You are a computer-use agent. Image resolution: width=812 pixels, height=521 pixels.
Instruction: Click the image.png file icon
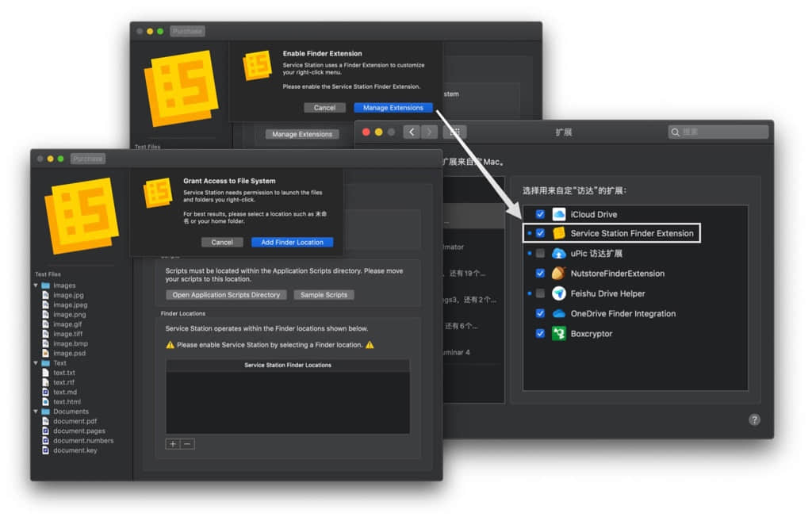pos(45,314)
